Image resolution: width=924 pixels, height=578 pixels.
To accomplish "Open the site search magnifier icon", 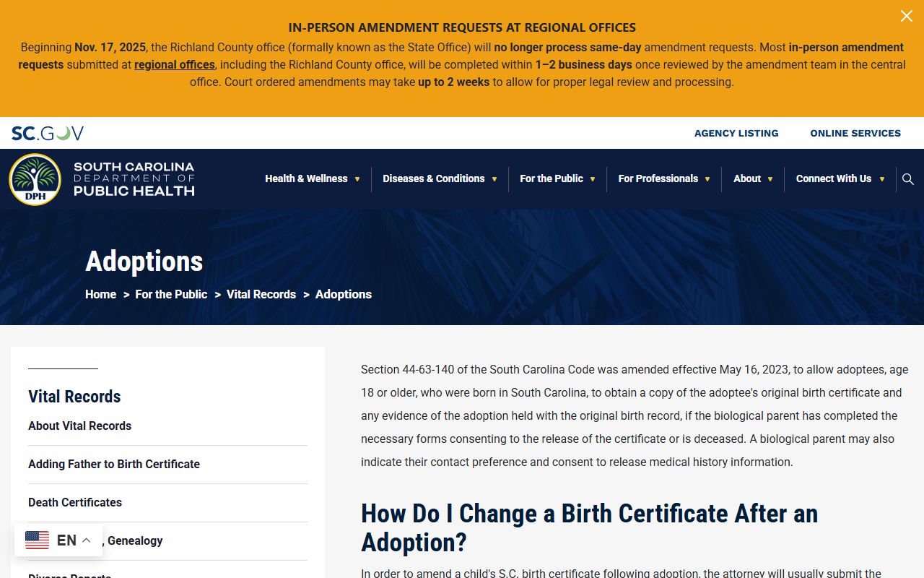I will click(x=908, y=179).
